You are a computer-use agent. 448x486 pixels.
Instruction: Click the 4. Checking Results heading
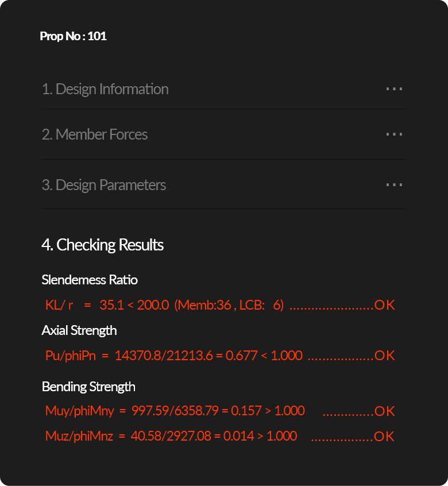click(x=103, y=245)
